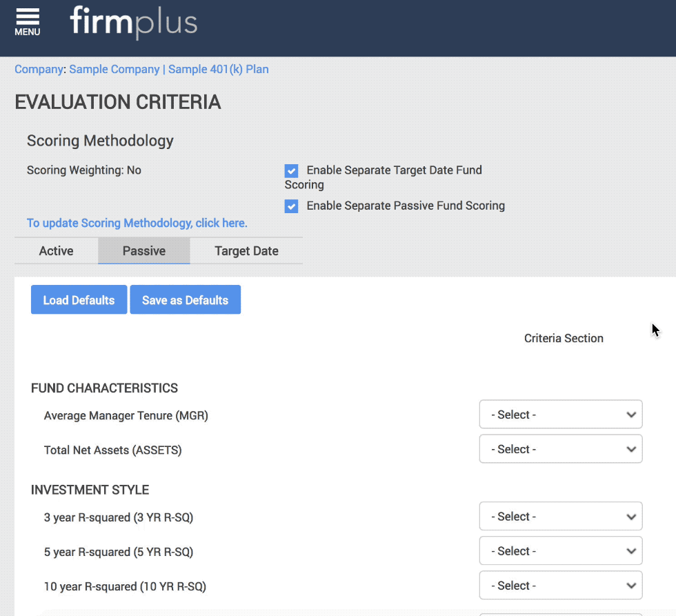Open the 5 year R-squared dropdown
Image resolution: width=676 pixels, height=616 pixels.
(560, 550)
